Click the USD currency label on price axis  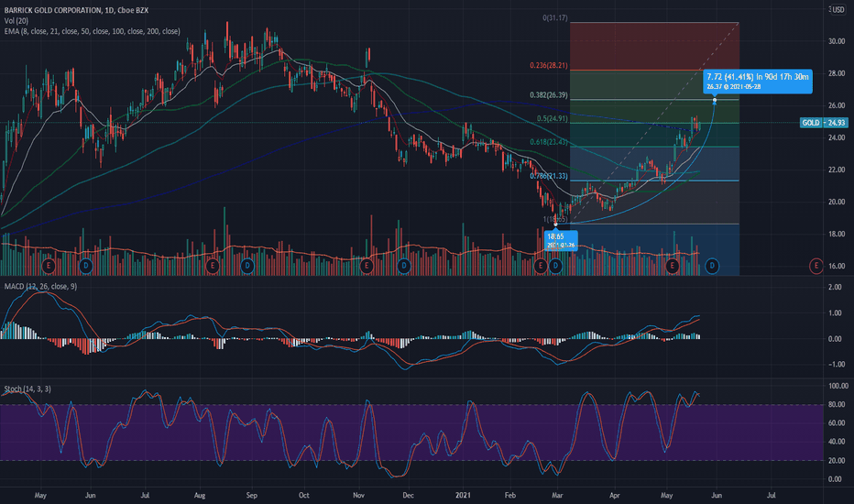coord(838,10)
